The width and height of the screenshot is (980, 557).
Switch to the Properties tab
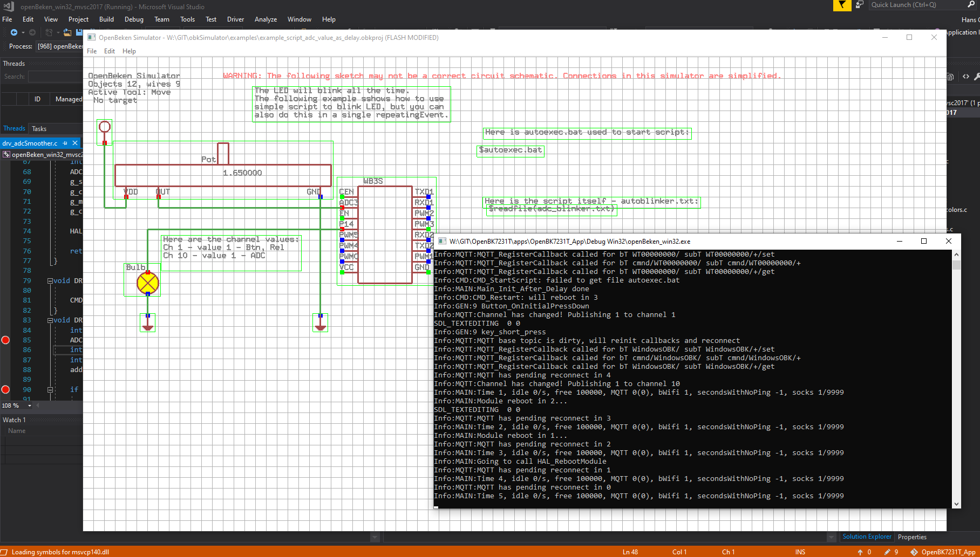coord(912,537)
